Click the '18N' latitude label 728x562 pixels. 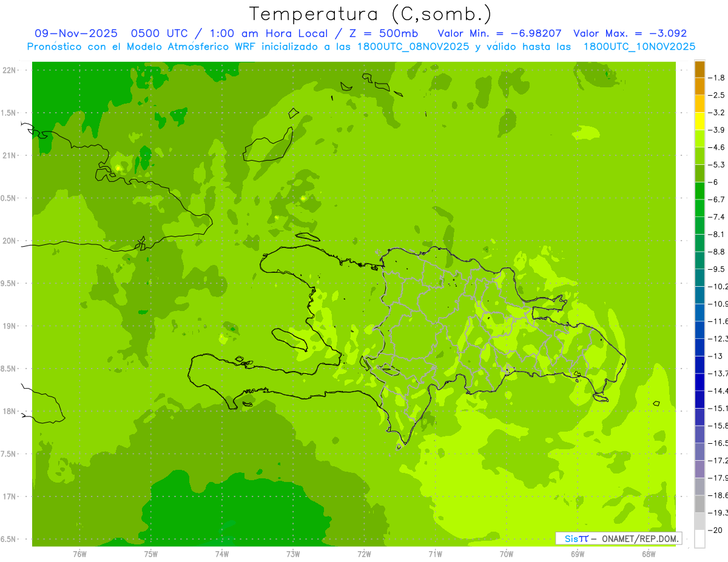click(10, 411)
